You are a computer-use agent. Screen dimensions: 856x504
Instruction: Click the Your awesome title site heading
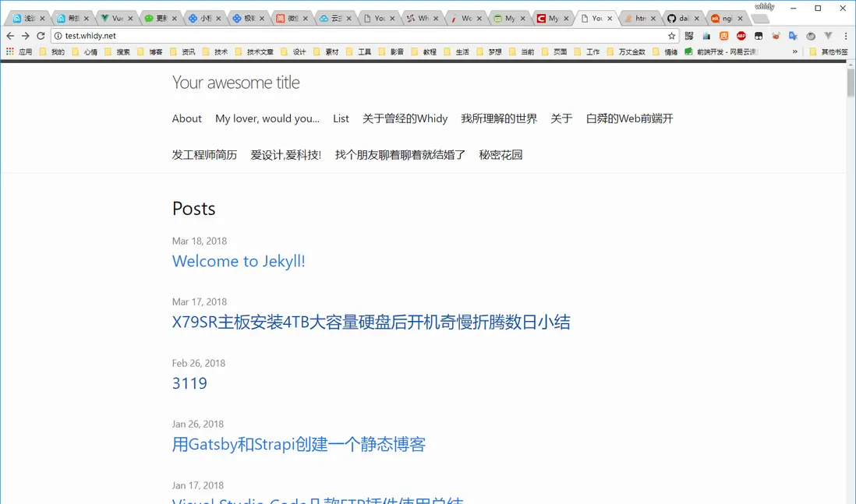tap(236, 83)
